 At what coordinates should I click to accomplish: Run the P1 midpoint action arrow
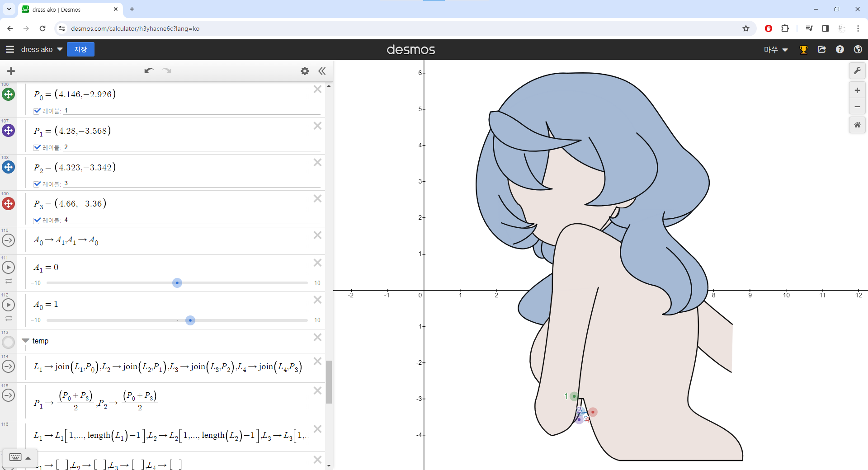click(x=8, y=395)
